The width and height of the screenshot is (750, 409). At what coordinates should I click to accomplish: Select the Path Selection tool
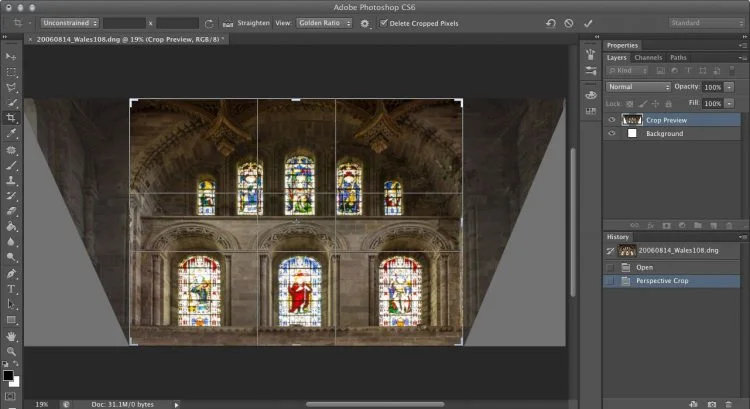(x=11, y=304)
